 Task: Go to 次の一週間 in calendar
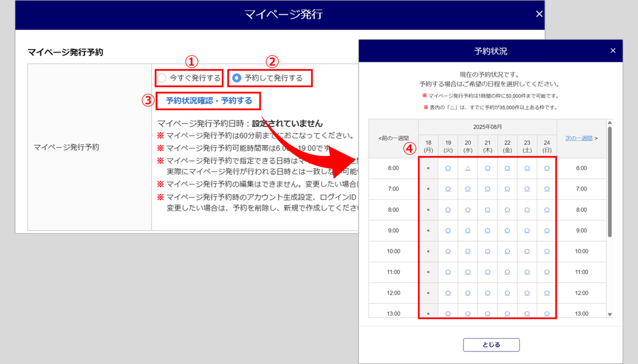pyautogui.click(x=579, y=138)
